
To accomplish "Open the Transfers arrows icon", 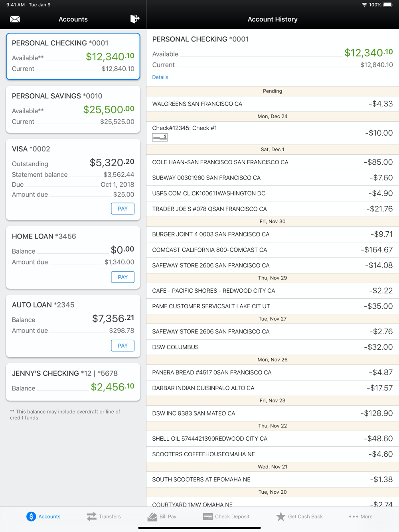I will [91, 516].
